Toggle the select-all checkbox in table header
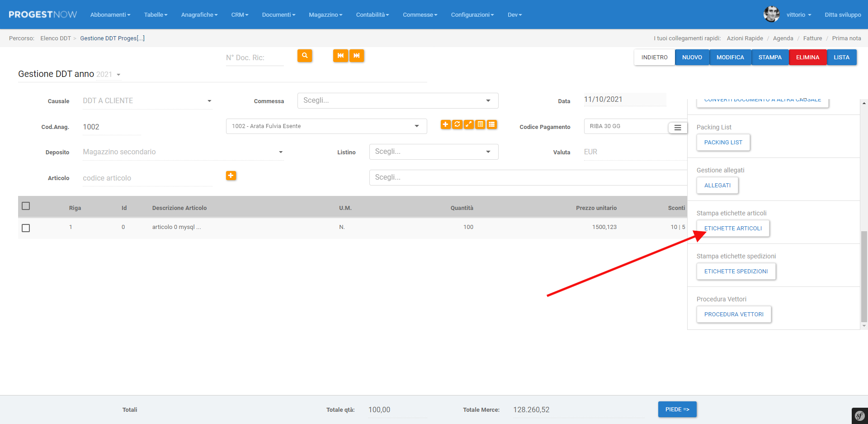This screenshot has height=424, width=868. pos(26,206)
